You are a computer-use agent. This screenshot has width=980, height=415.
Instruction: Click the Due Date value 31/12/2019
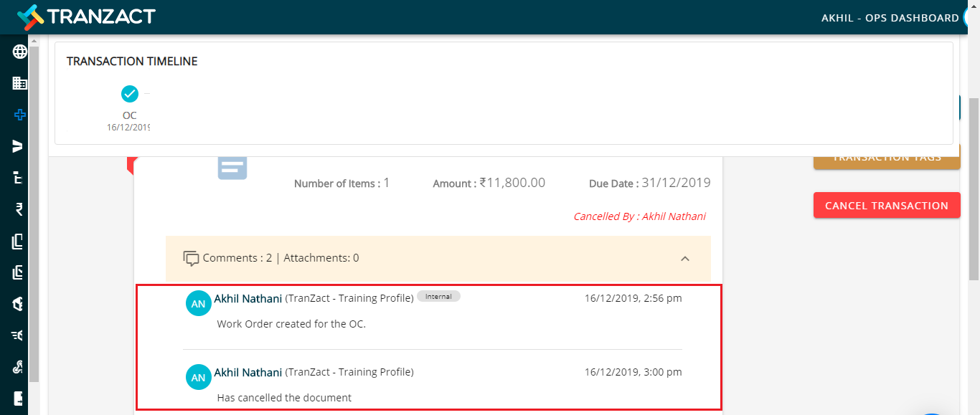click(x=677, y=183)
